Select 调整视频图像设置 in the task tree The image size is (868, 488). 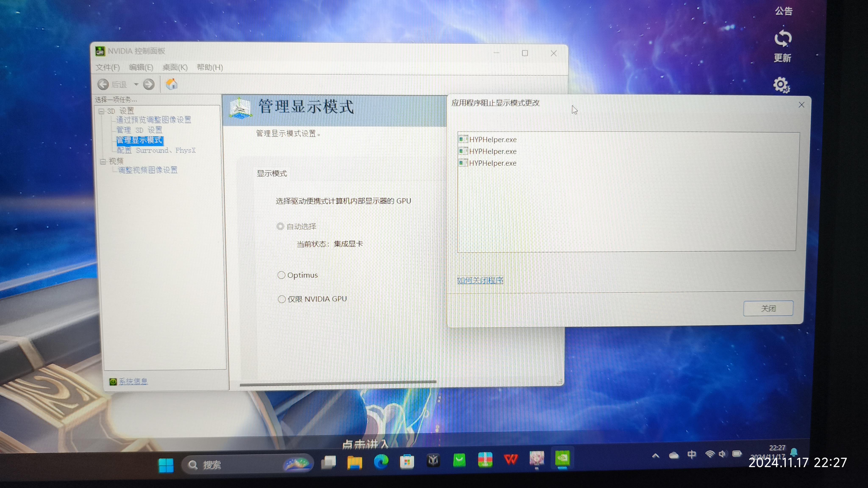[x=148, y=170]
